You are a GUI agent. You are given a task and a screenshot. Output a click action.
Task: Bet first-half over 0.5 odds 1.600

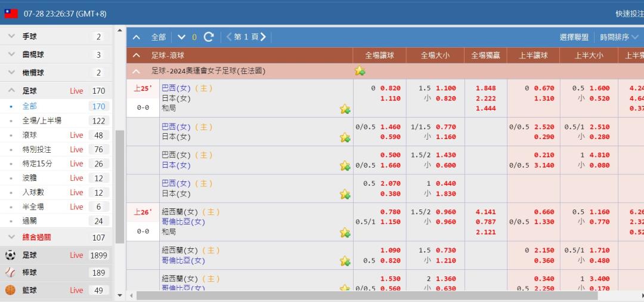600,88
